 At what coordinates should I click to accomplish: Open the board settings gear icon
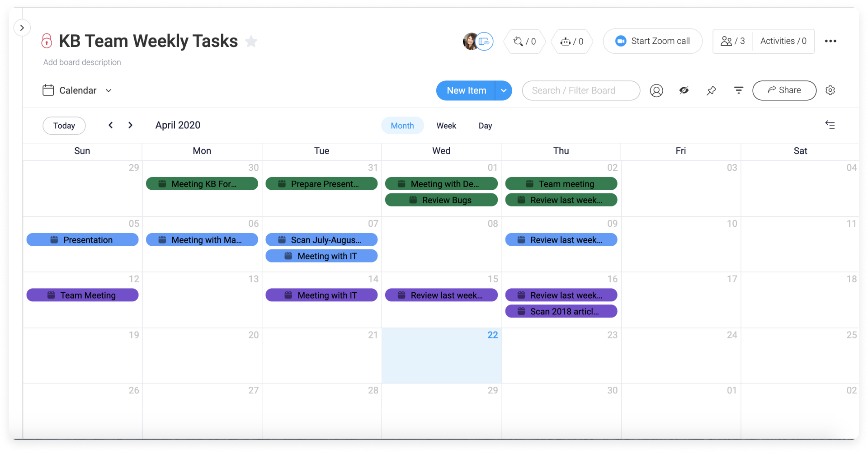(830, 90)
